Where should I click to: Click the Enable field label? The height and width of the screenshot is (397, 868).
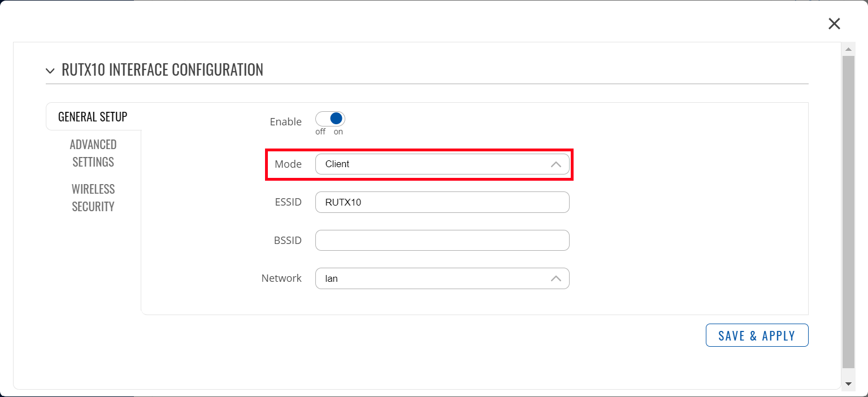[285, 121]
